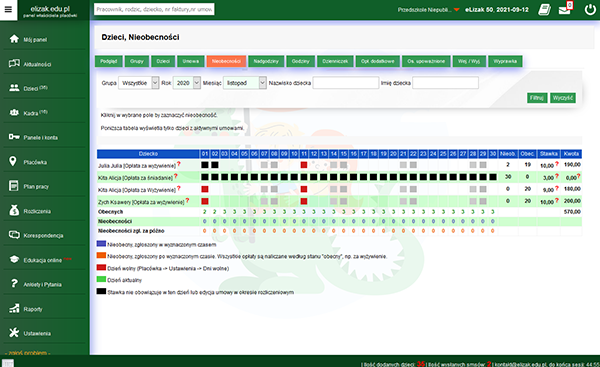Viewport: 600px width, 367px height.
Task: Click question mark beside Kita Alicja Wyżywienie name
Action: tap(179, 188)
